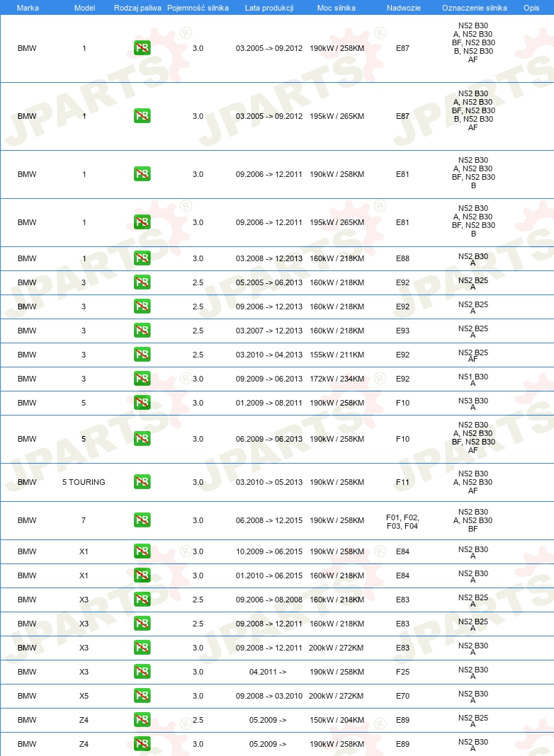Click the '03.2010 -> 05.2013' production years cell
The width and height of the screenshot is (554, 756).
click(269, 482)
